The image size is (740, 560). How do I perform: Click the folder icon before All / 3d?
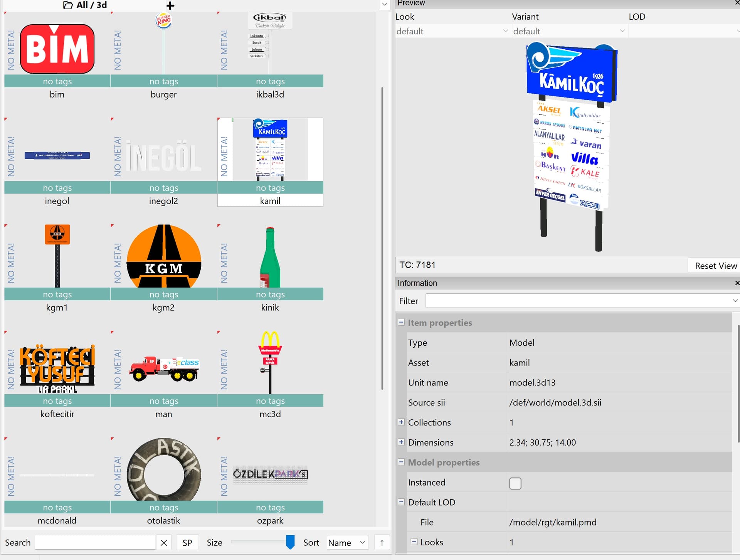68,5
